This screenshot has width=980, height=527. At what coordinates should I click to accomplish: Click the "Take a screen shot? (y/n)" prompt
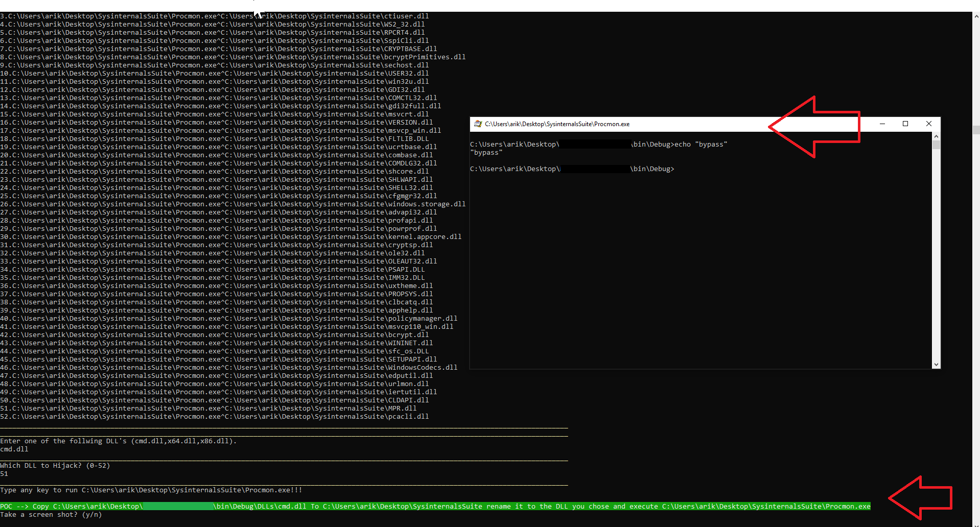(x=51, y=515)
